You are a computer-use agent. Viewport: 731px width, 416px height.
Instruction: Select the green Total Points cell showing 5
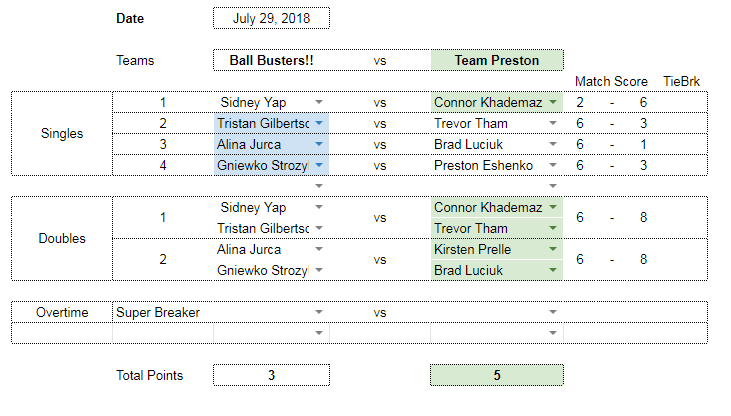pos(497,375)
